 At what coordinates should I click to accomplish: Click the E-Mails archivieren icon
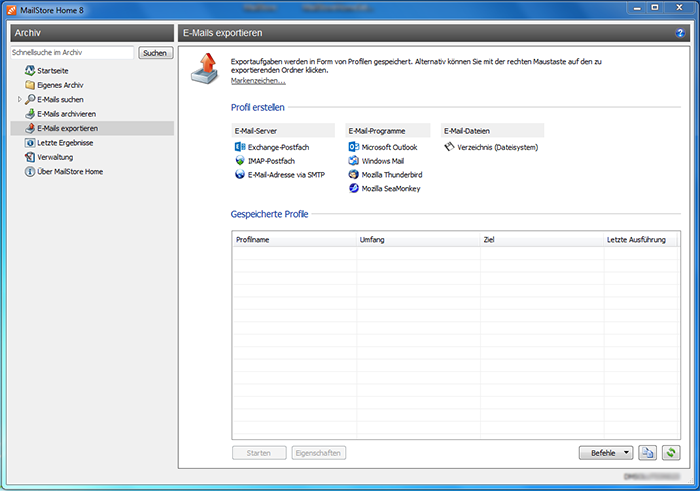click(x=30, y=113)
